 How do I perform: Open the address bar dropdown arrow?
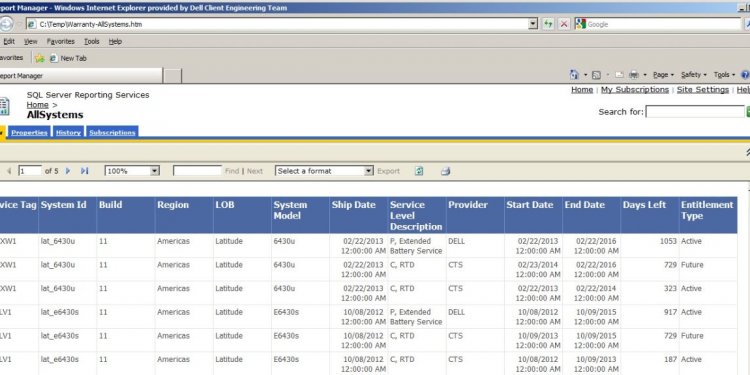click(x=533, y=24)
